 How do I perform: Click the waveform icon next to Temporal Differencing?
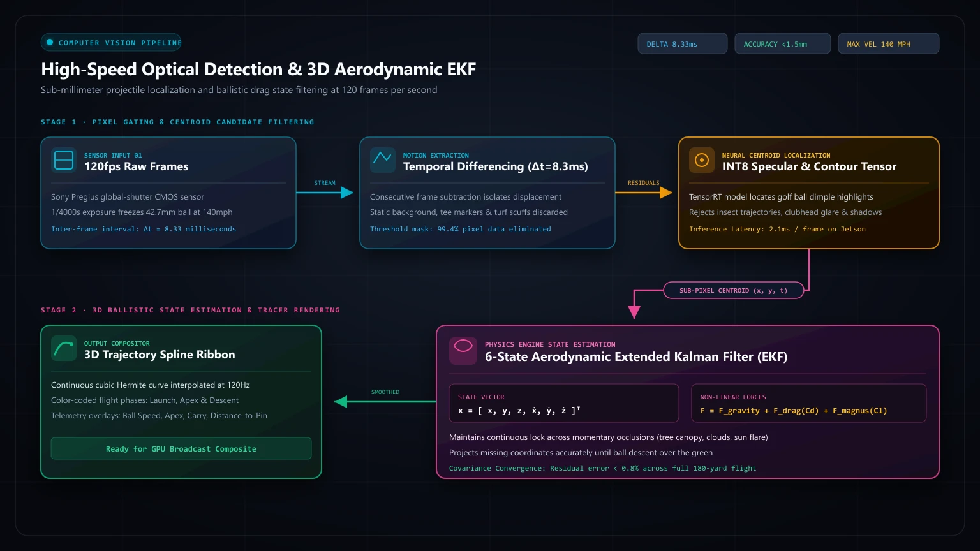pyautogui.click(x=383, y=160)
